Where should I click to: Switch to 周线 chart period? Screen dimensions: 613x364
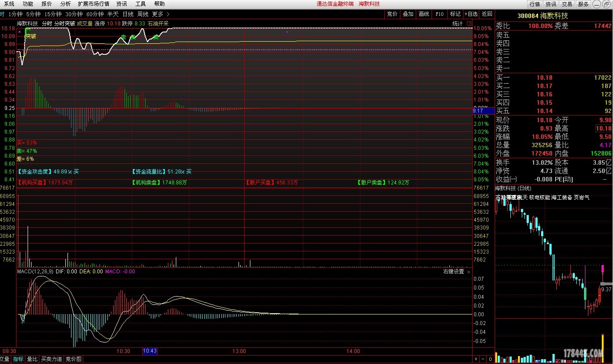pyautogui.click(x=143, y=14)
